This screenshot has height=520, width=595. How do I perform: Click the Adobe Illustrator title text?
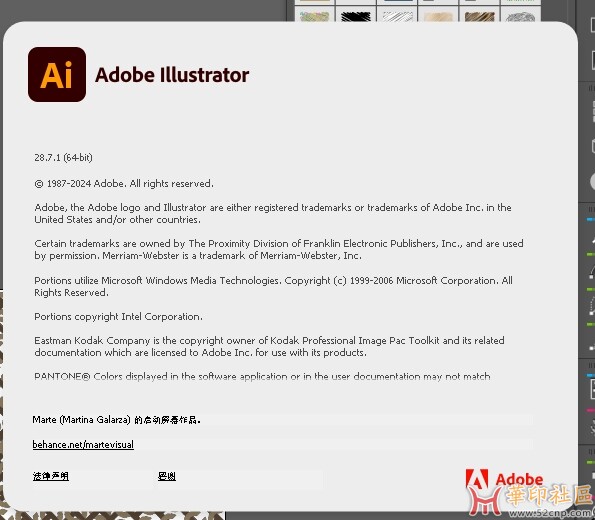(172, 75)
